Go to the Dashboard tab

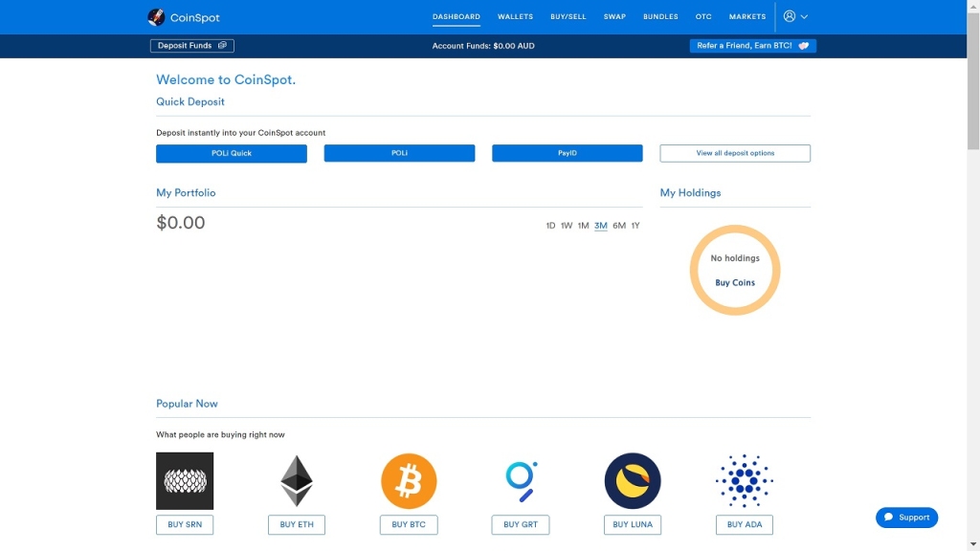[457, 17]
